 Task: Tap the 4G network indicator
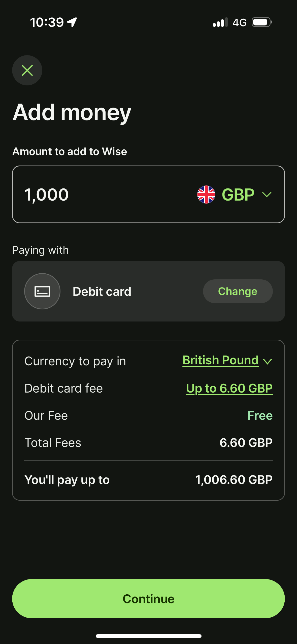(x=239, y=22)
